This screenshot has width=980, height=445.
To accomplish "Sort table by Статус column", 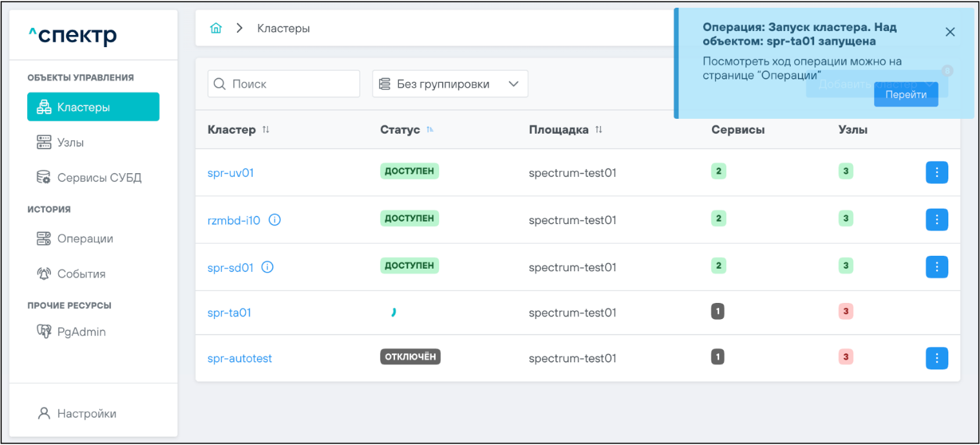I will click(x=430, y=130).
